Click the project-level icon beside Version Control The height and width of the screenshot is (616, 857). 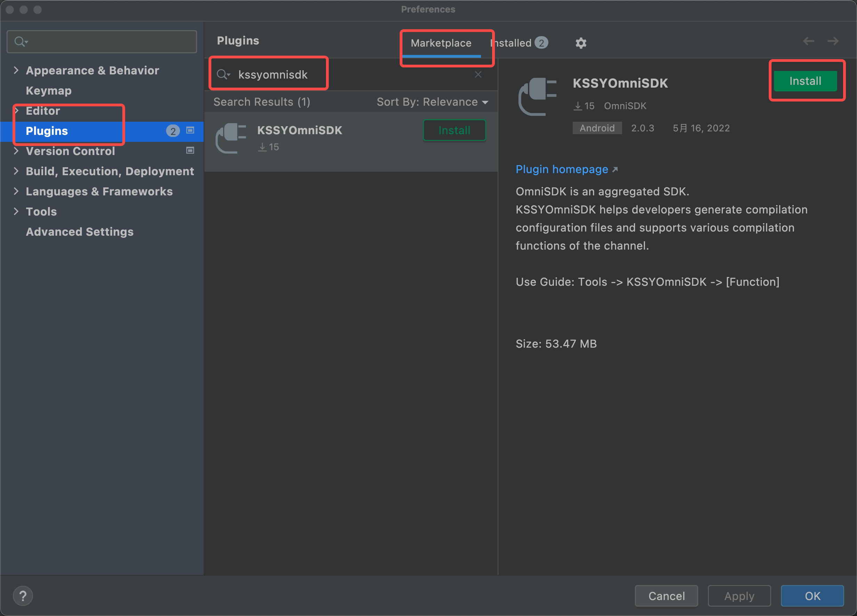pyautogui.click(x=190, y=151)
